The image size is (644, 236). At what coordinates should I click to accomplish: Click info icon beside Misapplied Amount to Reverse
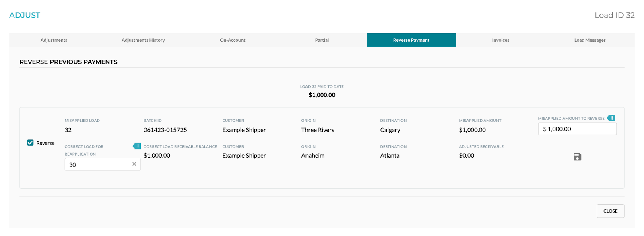click(x=611, y=118)
